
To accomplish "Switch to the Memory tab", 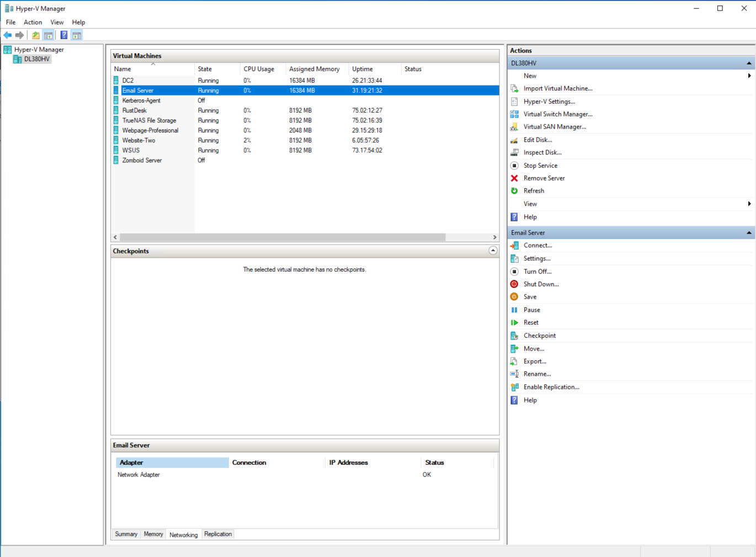I will 153,534.
